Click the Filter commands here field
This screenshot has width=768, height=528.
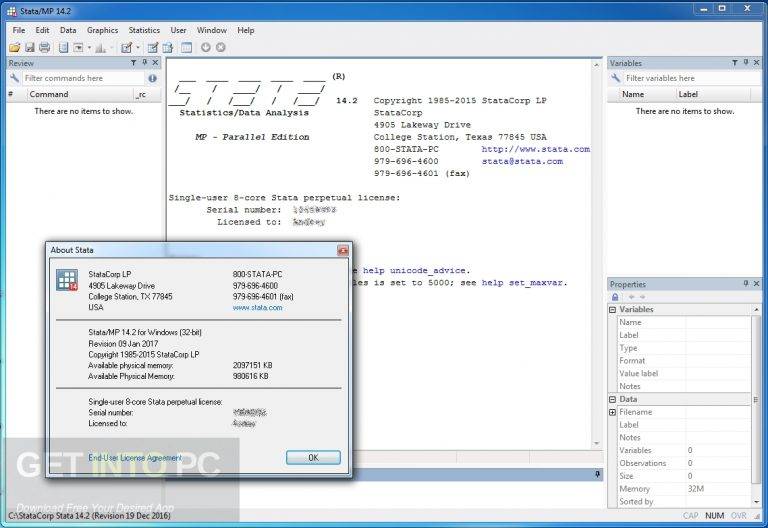82,78
